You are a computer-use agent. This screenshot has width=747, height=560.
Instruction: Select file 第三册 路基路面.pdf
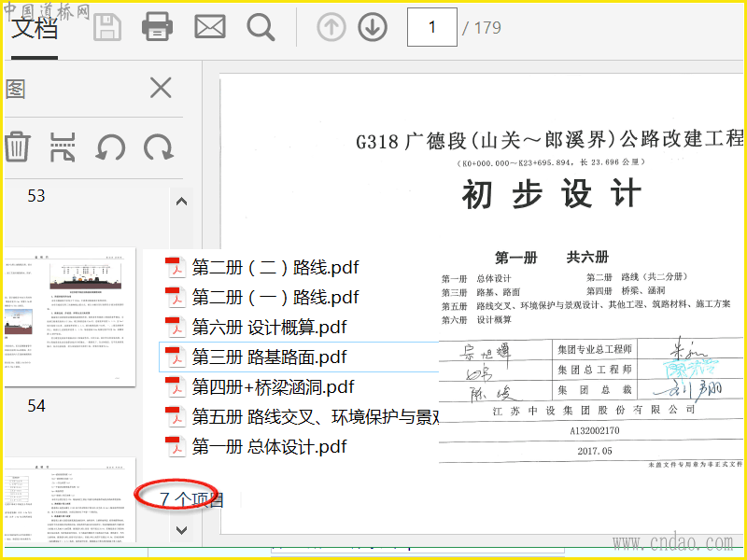point(299,357)
